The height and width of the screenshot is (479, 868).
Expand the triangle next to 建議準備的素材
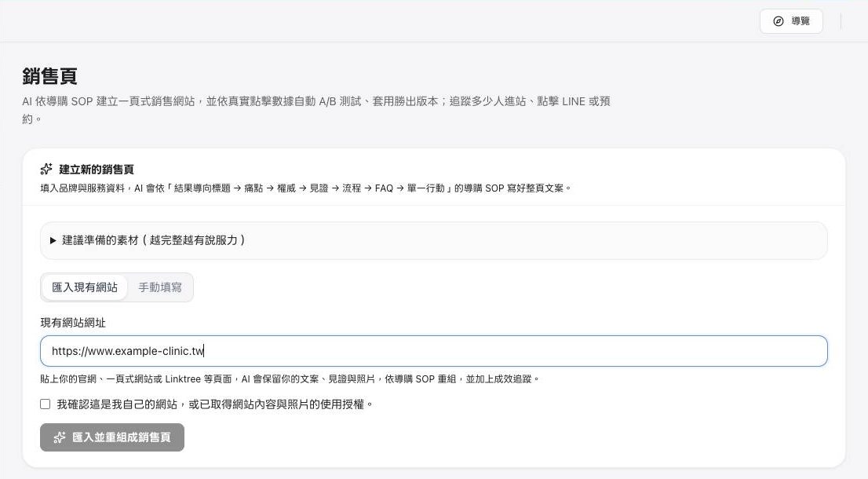(53, 240)
